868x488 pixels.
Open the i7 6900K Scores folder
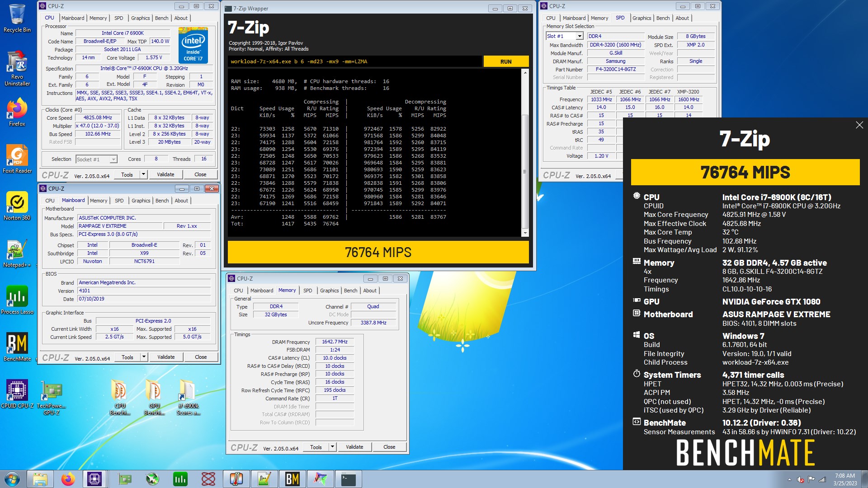[x=188, y=398]
